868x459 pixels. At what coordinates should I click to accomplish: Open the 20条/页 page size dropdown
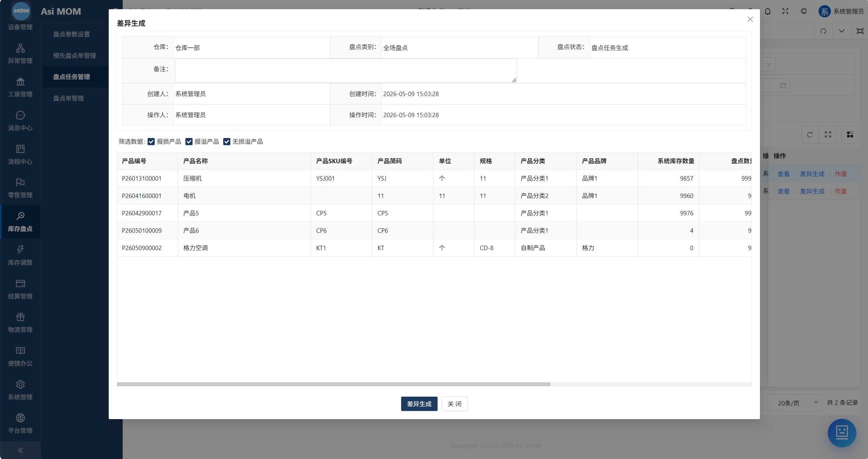794,403
